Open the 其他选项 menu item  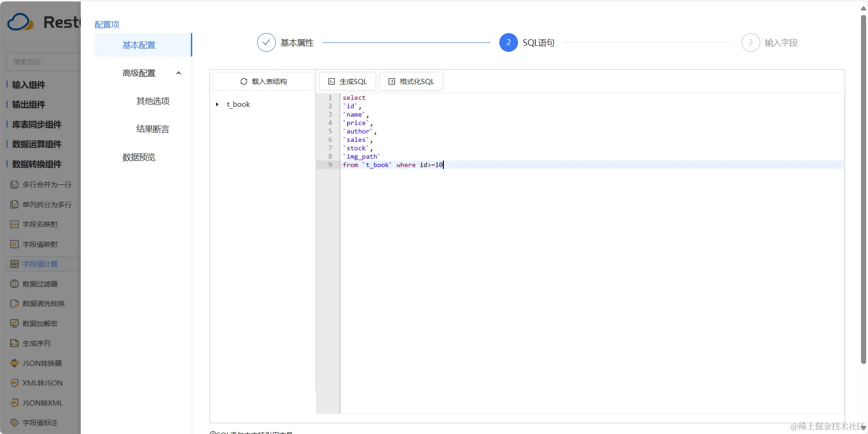coord(153,101)
